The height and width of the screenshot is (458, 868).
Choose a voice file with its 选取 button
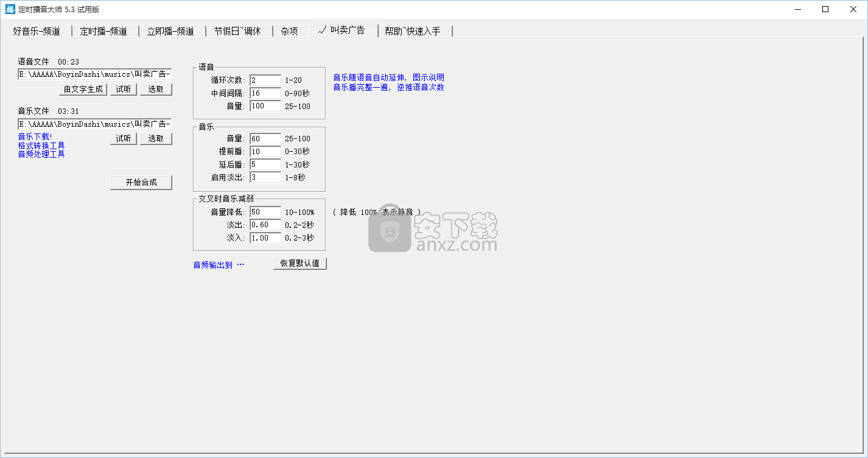156,89
